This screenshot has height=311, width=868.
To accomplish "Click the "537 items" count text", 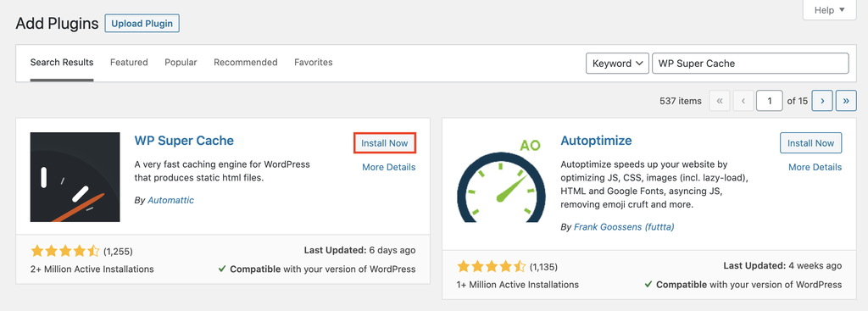I will tap(681, 102).
